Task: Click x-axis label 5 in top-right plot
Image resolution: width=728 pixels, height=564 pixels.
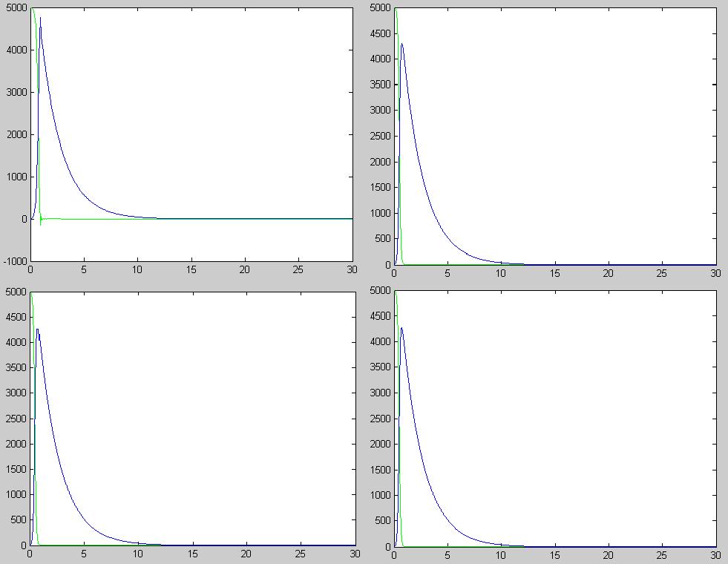Action: [x=447, y=273]
